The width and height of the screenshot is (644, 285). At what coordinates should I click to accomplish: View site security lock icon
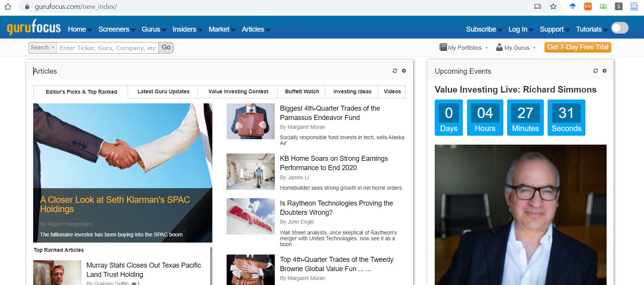[27, 7]
